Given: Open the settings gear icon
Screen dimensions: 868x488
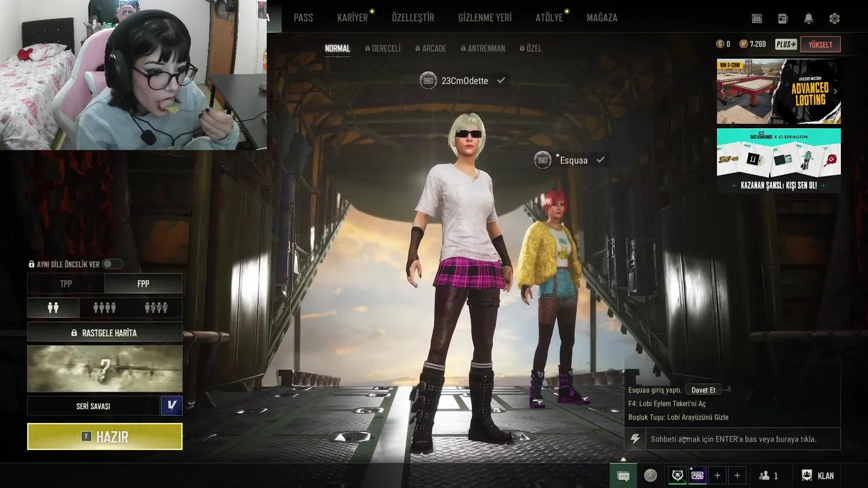Looking at the screenshot, I should pyautogui.click(x=834, y=18).
